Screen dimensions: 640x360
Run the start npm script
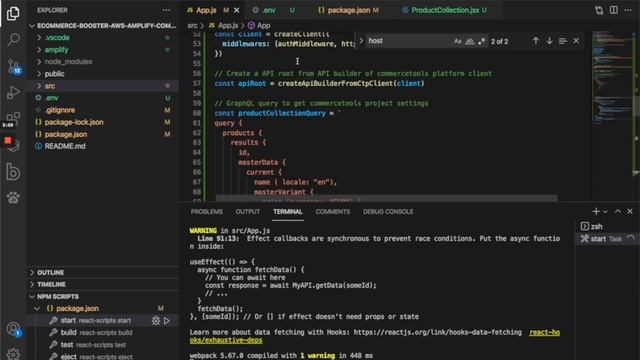167,321
